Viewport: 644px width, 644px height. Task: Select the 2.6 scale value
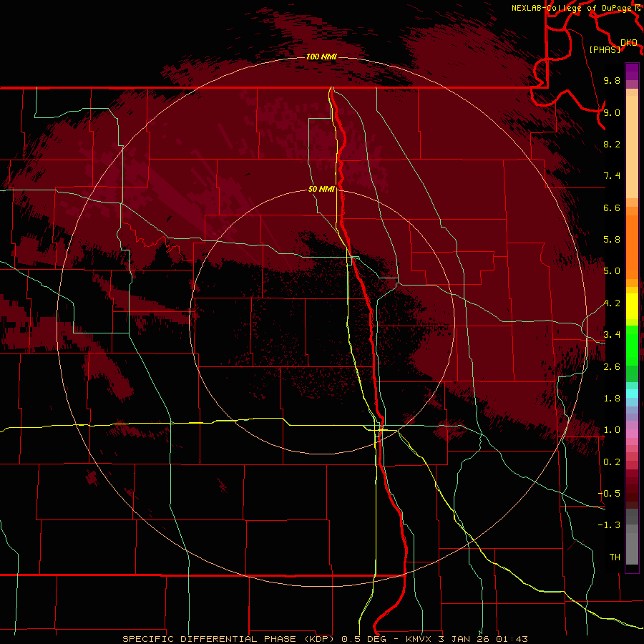[612, 367]
